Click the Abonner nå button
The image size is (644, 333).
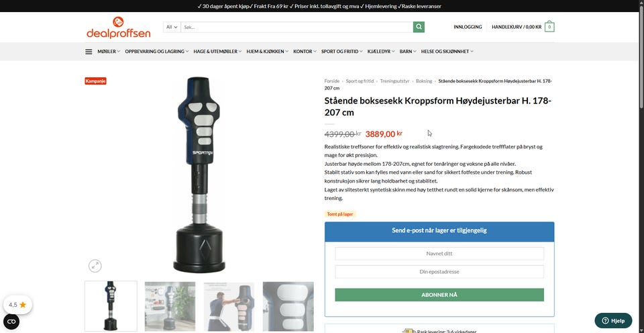439,295
